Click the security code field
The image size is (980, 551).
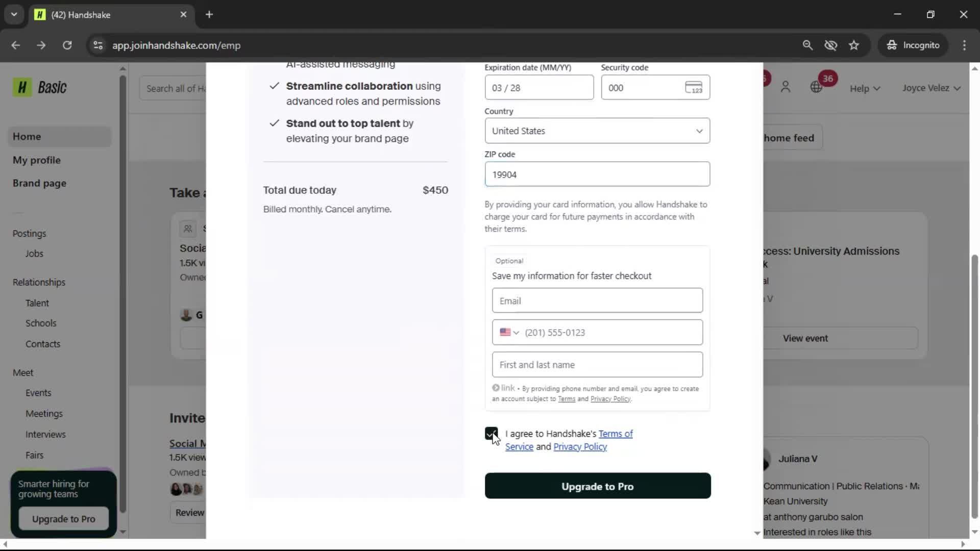[655, 87]
